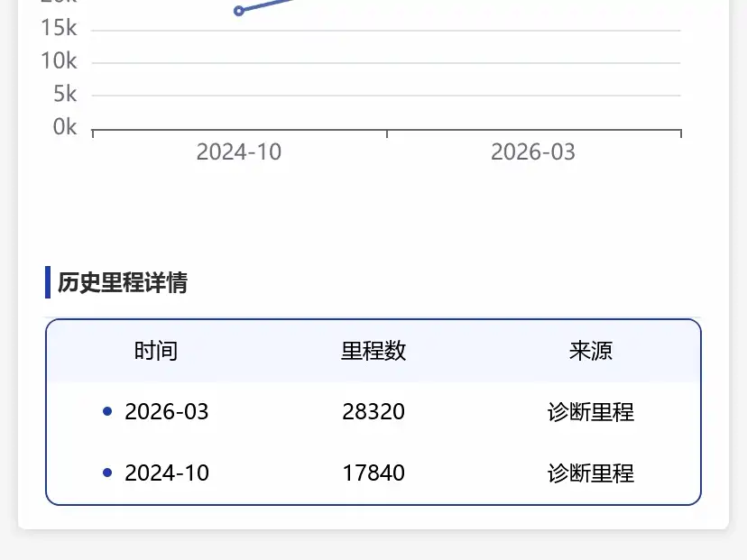Image resolution: width=747 pixels, height=560 pixels.
Task: Click the 2026-03 x-axis label
Action: coord(533,151)
